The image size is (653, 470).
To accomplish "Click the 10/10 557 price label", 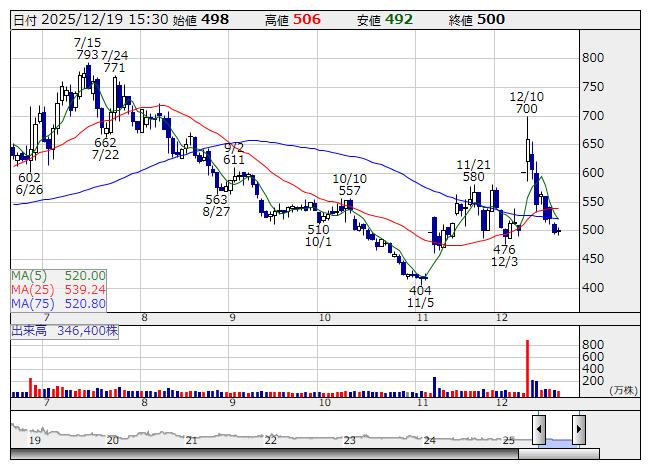I will (349, 185).
